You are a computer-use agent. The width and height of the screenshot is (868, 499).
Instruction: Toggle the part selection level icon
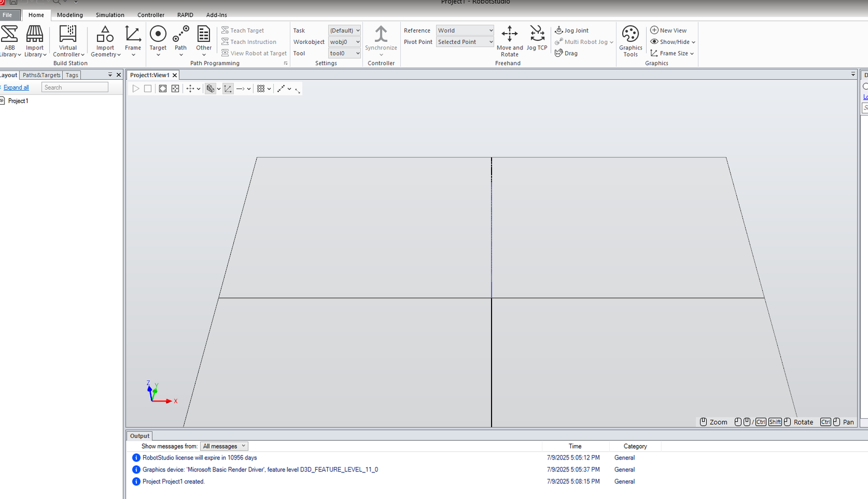[210, 88]
